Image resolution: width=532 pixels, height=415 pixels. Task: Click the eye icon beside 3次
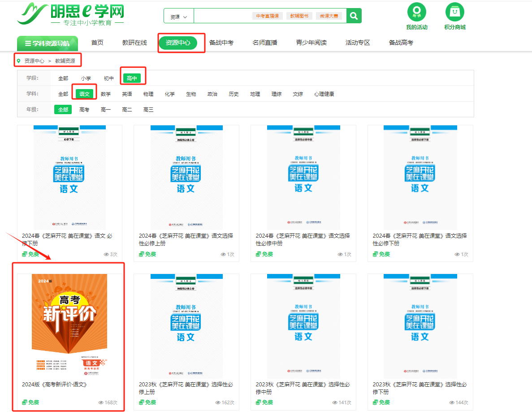(106, 254)
